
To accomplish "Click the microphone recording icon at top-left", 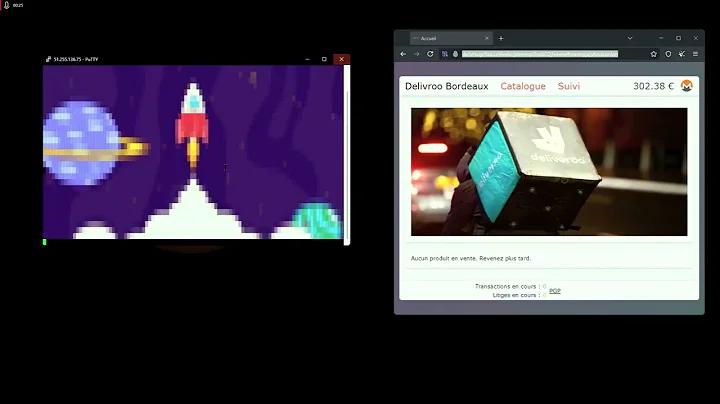I will (x=6, y=5).
